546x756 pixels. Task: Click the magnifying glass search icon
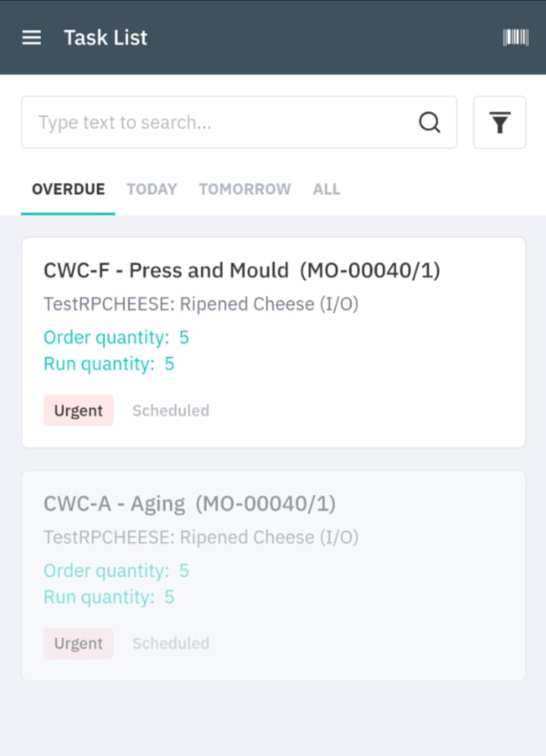[x=429, y=122]
